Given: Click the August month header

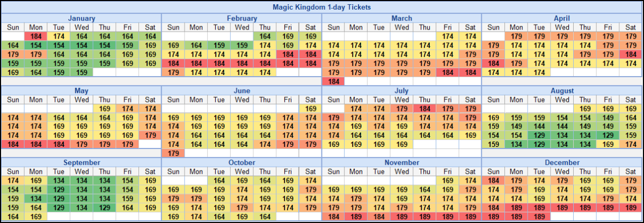Looking at the screenshot, I should pos(562,91).
